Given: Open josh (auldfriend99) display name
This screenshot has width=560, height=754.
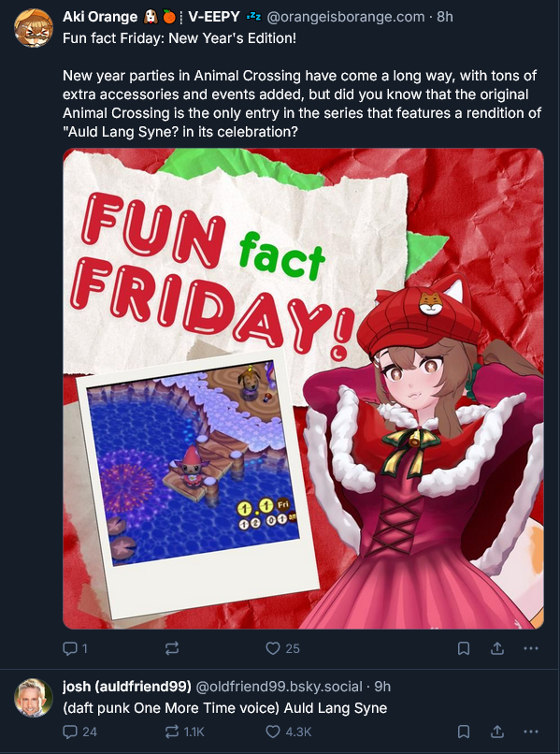Looking at the screenshot, I should (127, 687).
